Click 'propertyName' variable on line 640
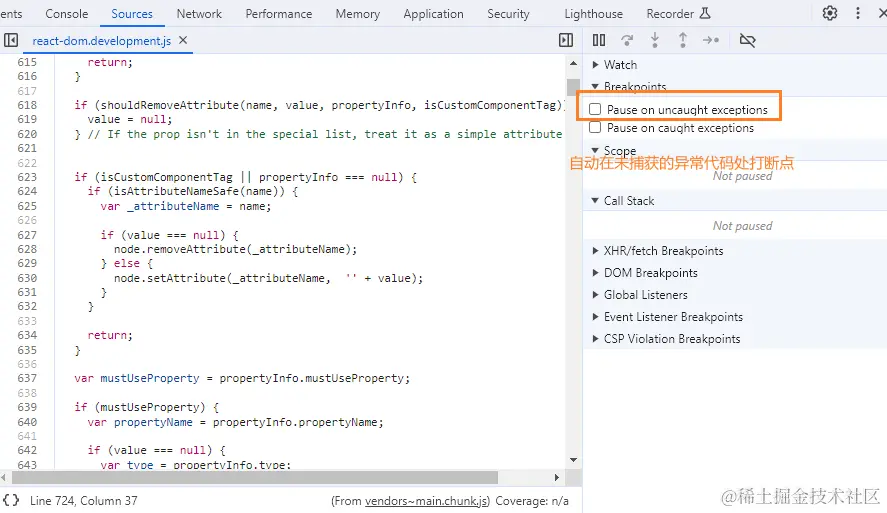887x513 pixels. click(153, 422)
